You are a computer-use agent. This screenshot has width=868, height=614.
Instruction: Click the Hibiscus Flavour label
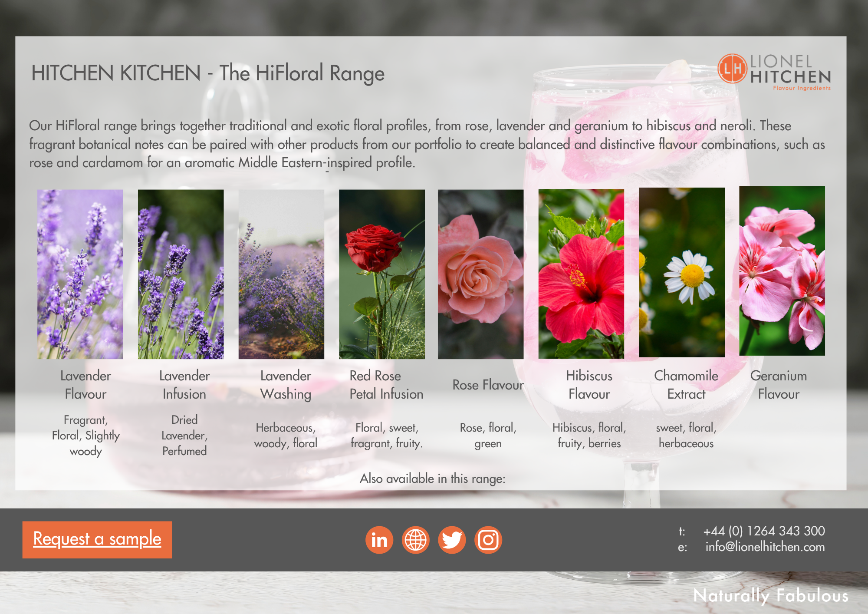click(589, 385)
